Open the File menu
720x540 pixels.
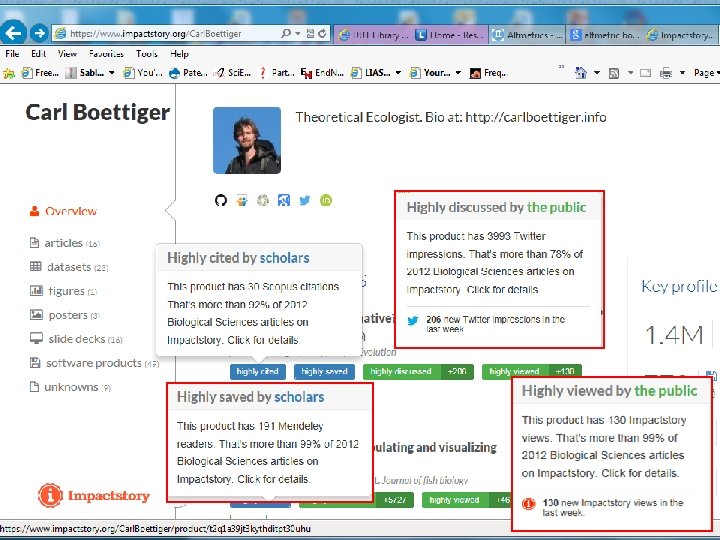[12, 54]
